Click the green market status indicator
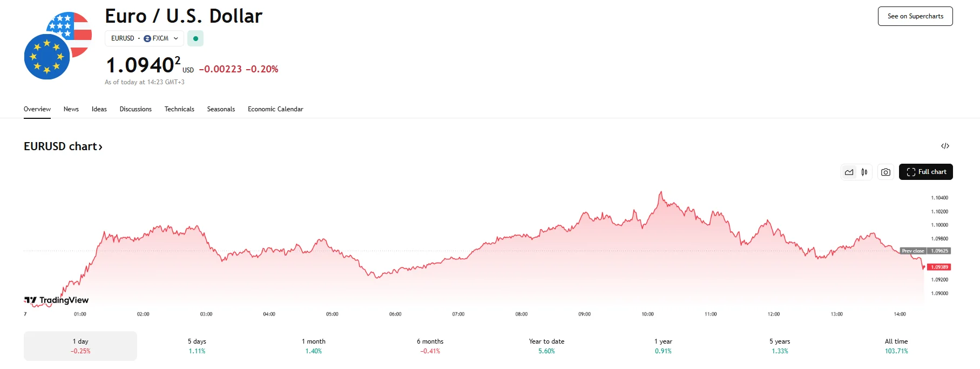Screen dimensions: 980x369 pos(195,38)
